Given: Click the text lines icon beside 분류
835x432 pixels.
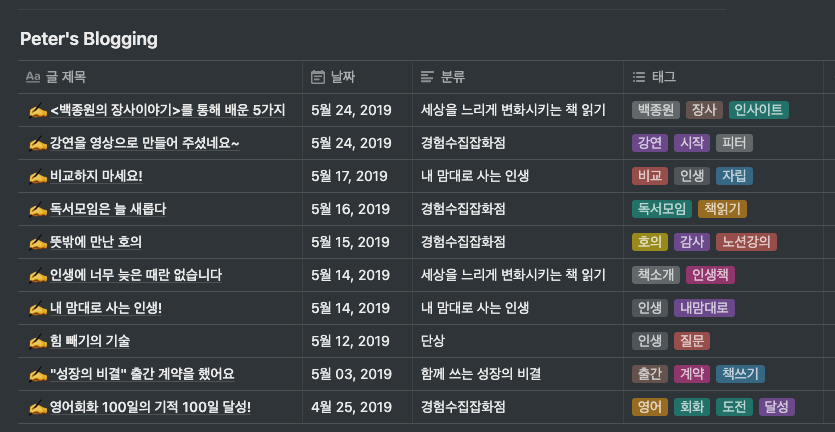Looking at the screenshot, I should [427, 77].
